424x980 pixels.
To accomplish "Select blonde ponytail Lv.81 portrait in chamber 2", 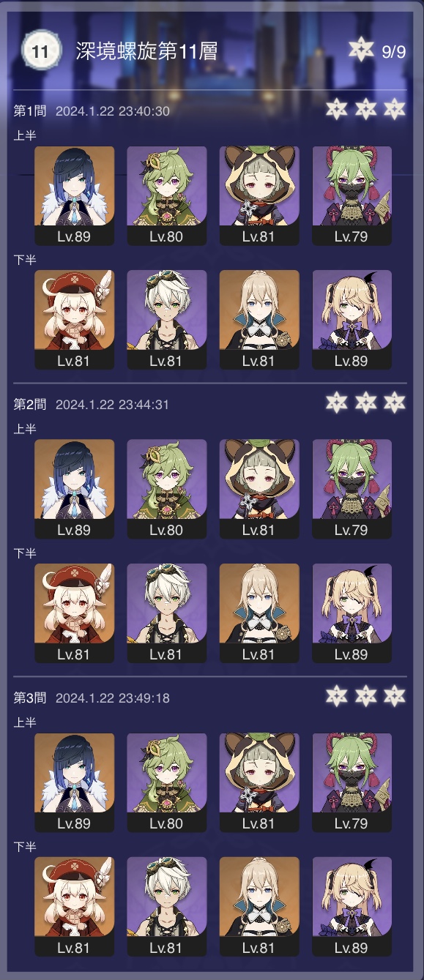I will click(x=259, y=613).
